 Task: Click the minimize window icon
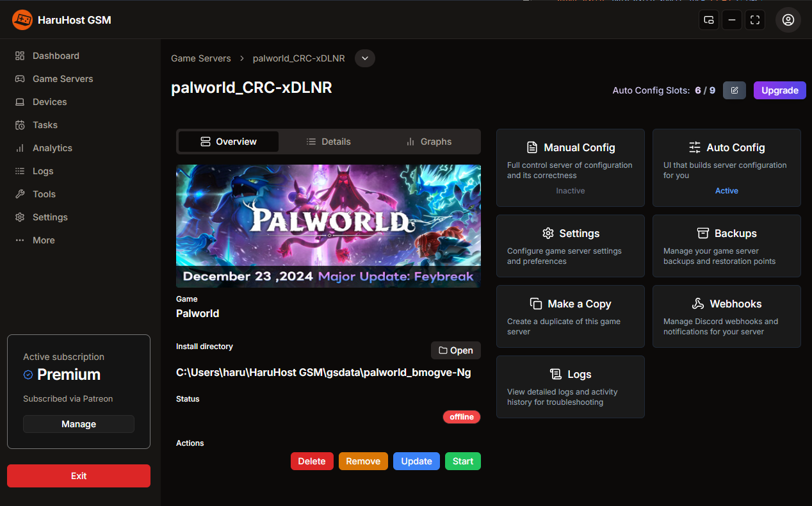(732, 20)
